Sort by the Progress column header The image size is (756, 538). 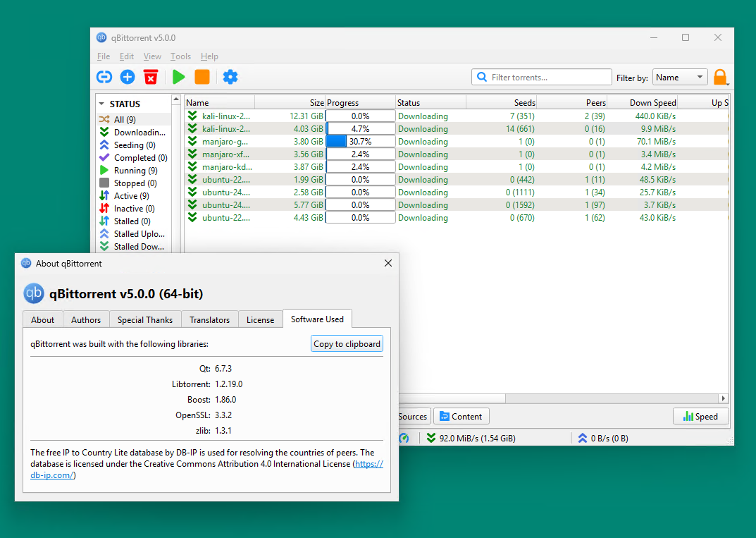pos(360,102)
